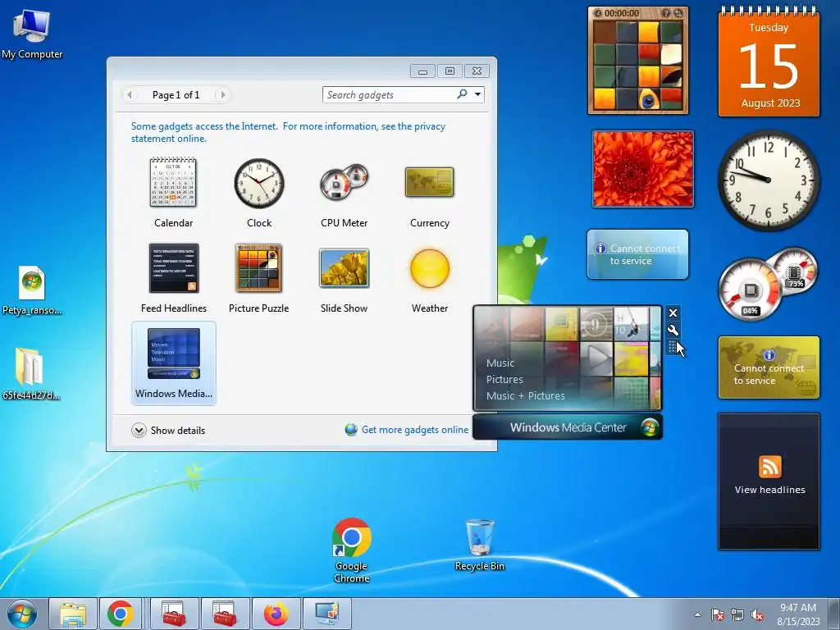
Task: Select Pictures in Media Center gadget
Action: [x=504, y=379]
